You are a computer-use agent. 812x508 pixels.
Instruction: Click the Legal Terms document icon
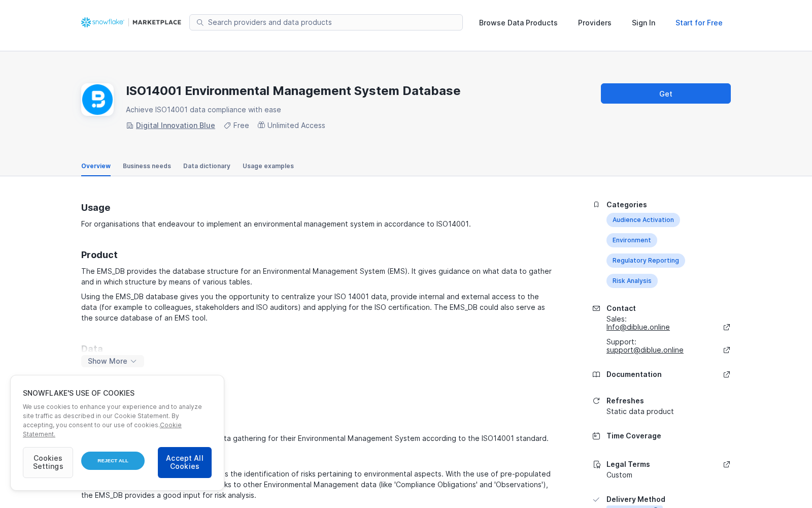pyautogui.click(x=596, y=464)
